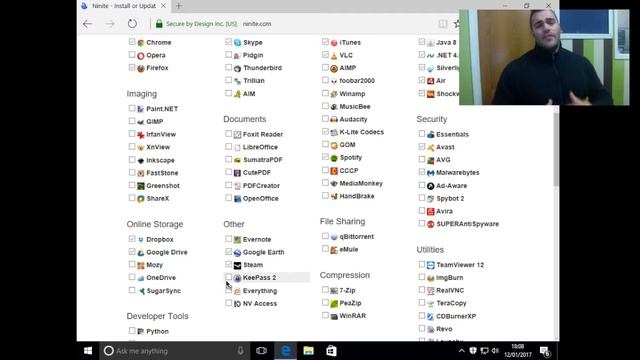
Task: Uncheck the Avast checkbox
Action: (422, 146)
